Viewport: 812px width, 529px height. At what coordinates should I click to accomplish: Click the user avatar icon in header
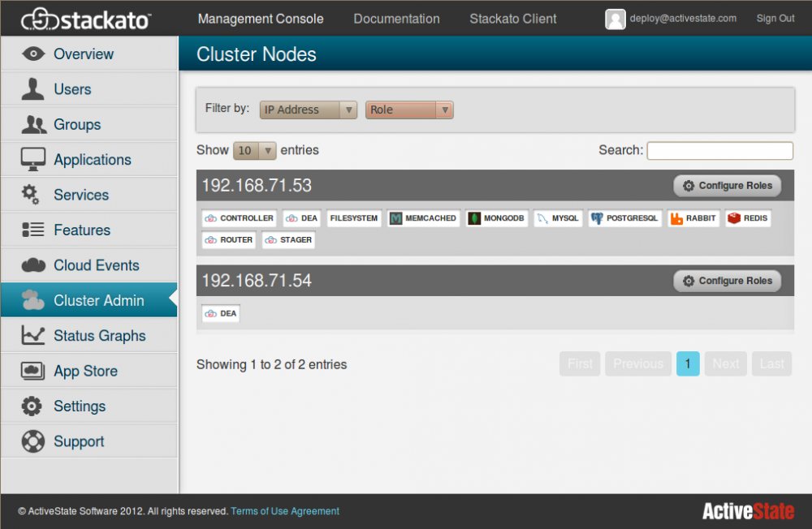tap(615, 19)
